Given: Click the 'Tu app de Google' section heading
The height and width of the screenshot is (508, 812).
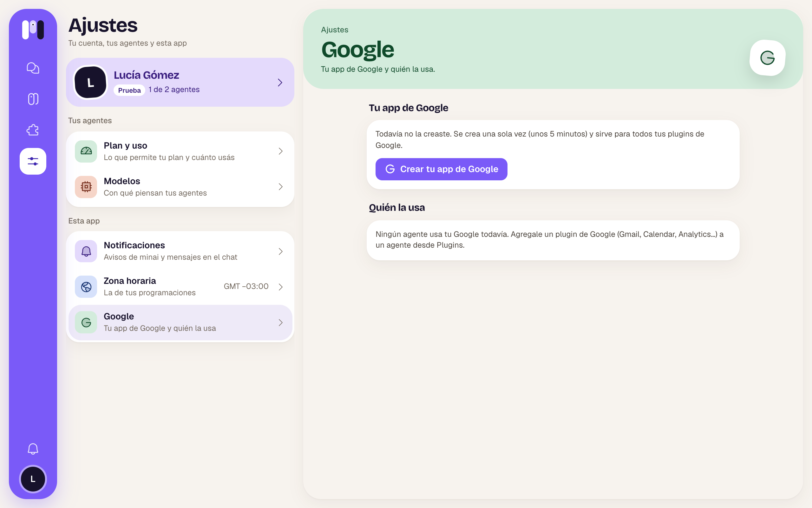Looking at the screenshot, I should click(408, 108).
